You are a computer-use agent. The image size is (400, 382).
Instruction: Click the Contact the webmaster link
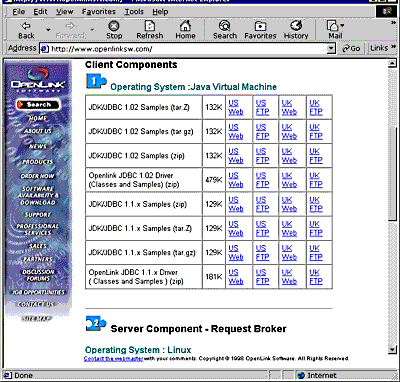113,359
